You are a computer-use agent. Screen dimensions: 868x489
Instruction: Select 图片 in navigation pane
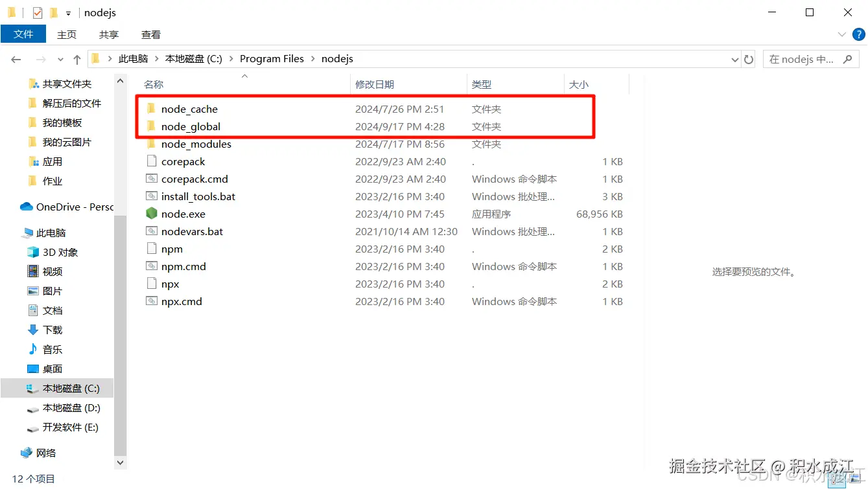click(x=53, y=291)
